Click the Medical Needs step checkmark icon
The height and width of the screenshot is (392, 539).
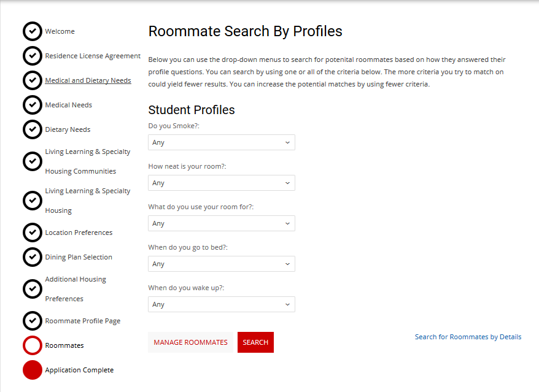click(33, 105)
